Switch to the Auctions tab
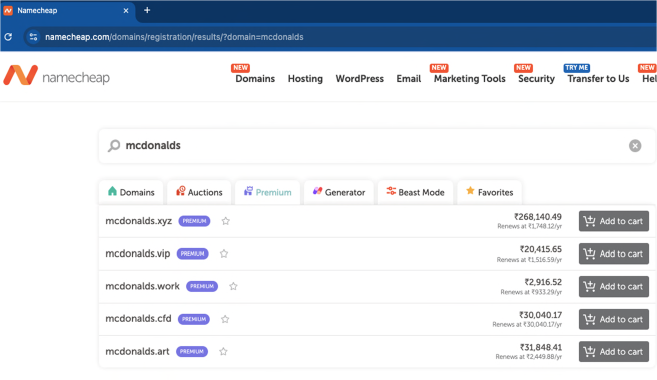Viewport: 657px width, 380px height. pos(199,192)
